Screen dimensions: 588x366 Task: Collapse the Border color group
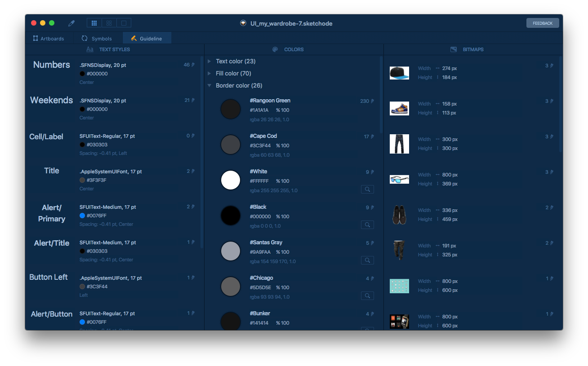coord(209,85)
